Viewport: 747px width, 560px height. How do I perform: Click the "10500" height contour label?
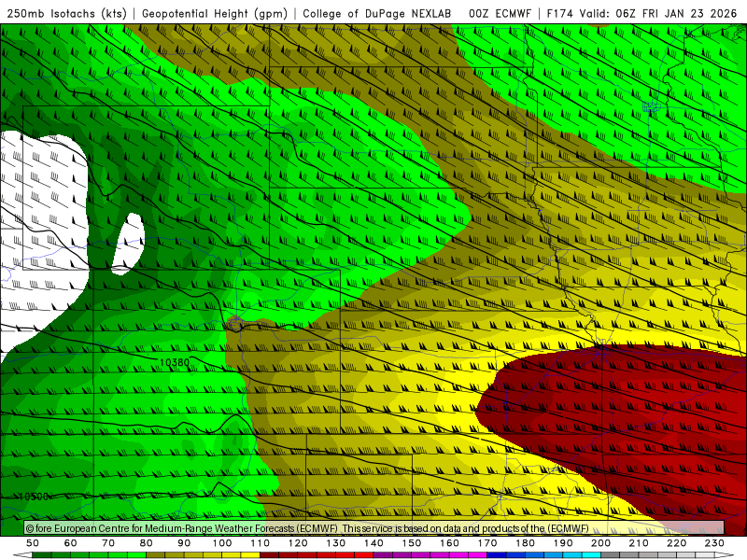[x=34, y=497]
